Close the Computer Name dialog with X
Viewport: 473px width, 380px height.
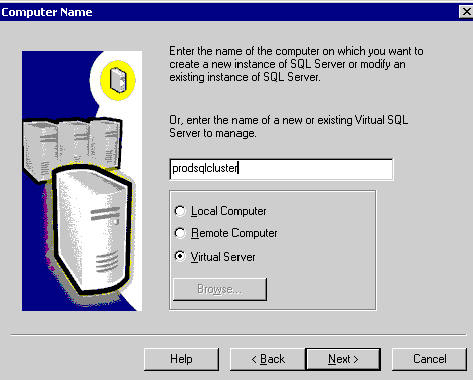click(466, 12)
